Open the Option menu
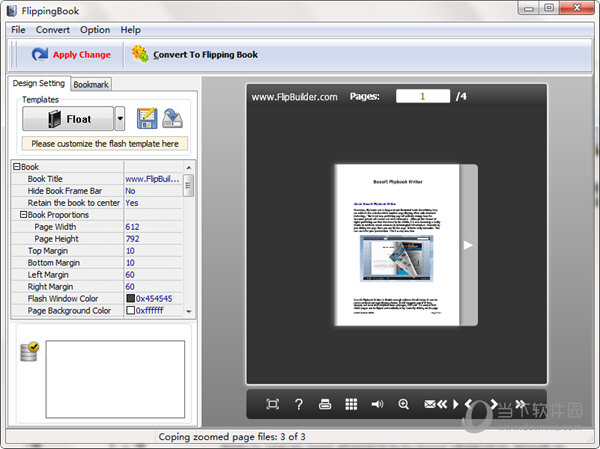600x449 pixels. (95, 30)
